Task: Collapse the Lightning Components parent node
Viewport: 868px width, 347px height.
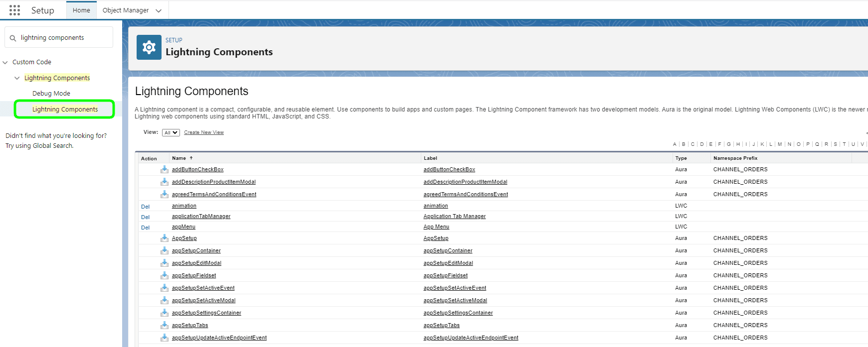Action: pyautogui.click(x=17, y=78)
